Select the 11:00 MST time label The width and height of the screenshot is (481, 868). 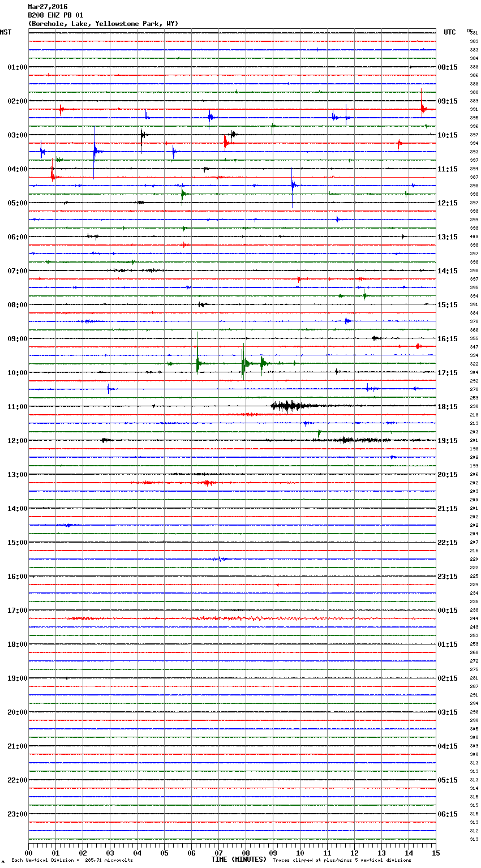(17, 407)
